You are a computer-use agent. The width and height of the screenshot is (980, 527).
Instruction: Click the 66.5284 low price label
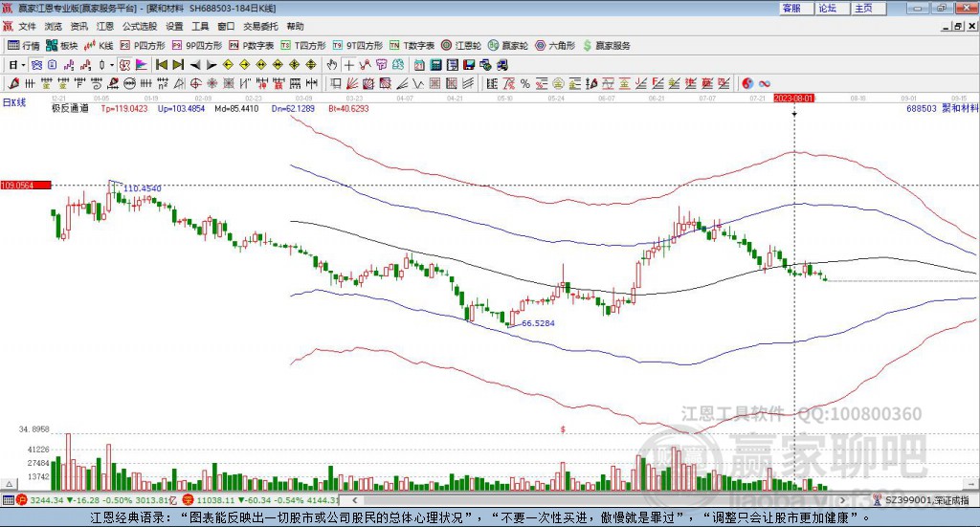[x=538, y=323]
